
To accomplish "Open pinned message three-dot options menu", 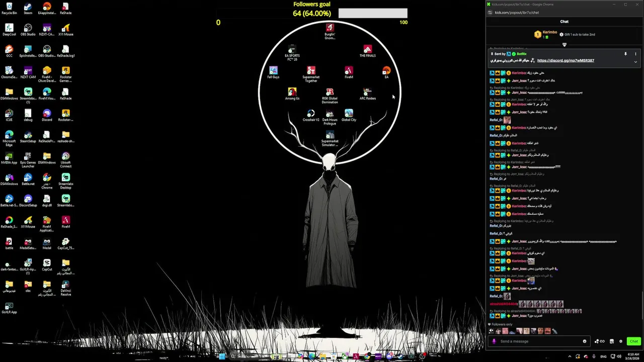I will (635, 54).
